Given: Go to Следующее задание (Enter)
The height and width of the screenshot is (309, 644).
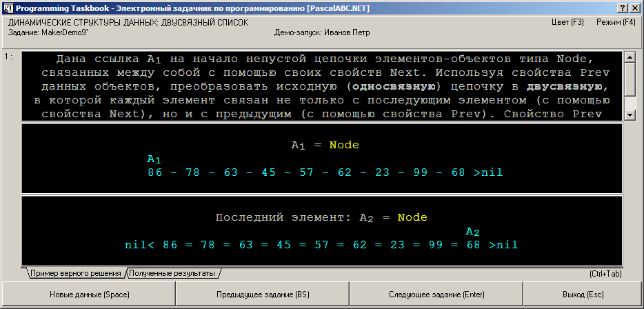Looking at the screenshot, I should [436, 295].
